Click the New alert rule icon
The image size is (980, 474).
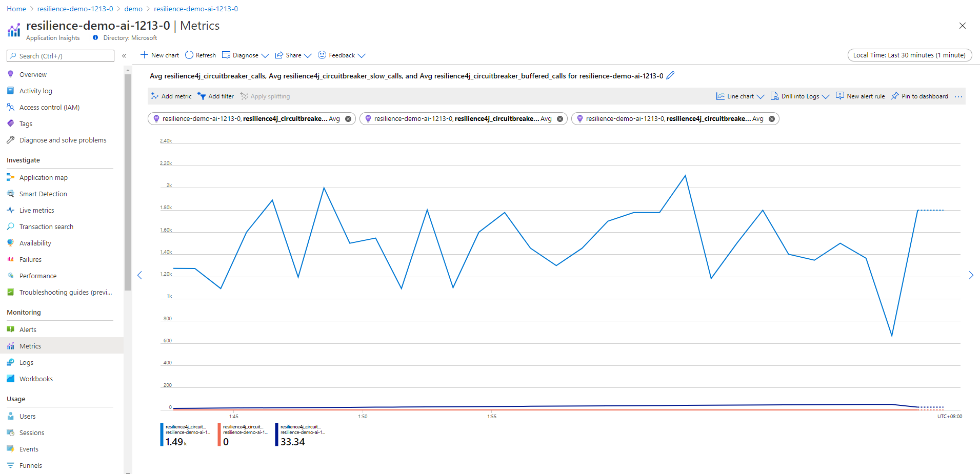point(840,96)
